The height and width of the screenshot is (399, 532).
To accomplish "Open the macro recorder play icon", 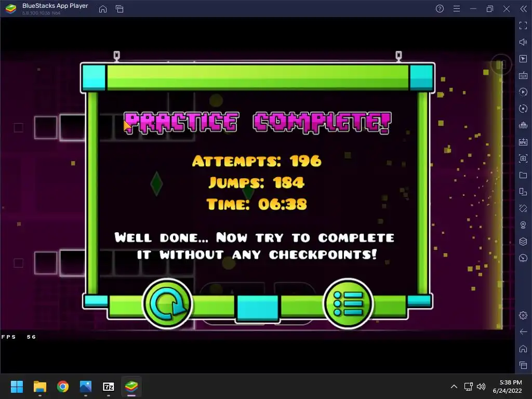I will [523, 92].
